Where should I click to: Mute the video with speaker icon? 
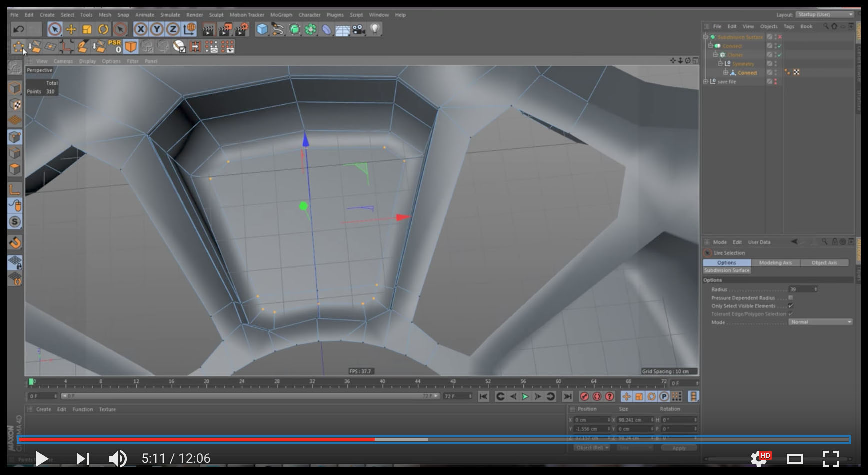coord(118,458)
